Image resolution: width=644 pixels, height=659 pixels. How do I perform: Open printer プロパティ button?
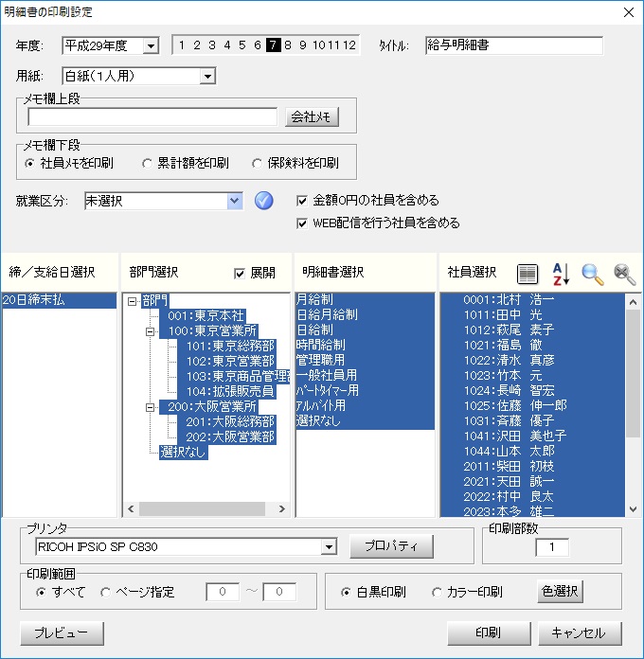pos(391,546)
